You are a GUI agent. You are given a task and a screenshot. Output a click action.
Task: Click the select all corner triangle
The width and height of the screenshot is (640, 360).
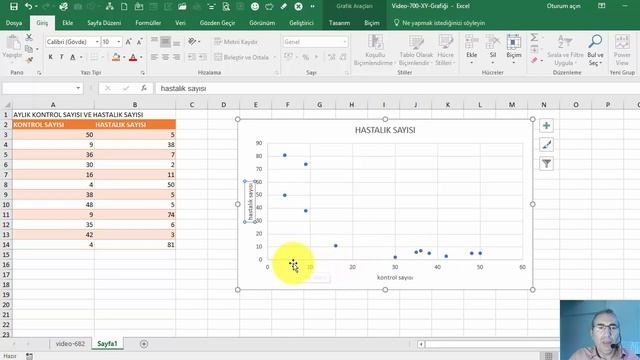click(7, 105)
